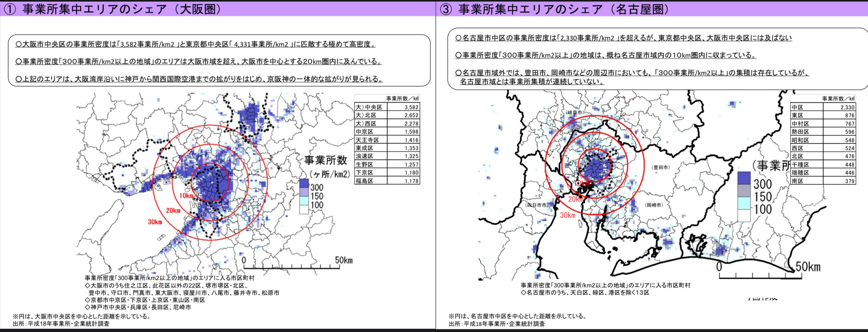
Task: Click the (豊田市) label on Nagoya map
Action: (x=661, y=168)
